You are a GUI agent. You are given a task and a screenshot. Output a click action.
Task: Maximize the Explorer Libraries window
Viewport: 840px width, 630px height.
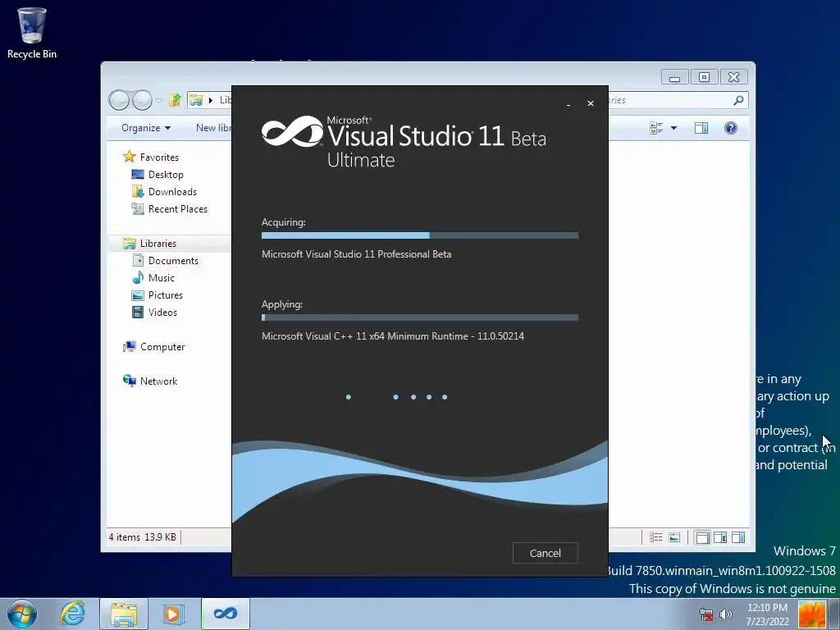tap(704, 77)
